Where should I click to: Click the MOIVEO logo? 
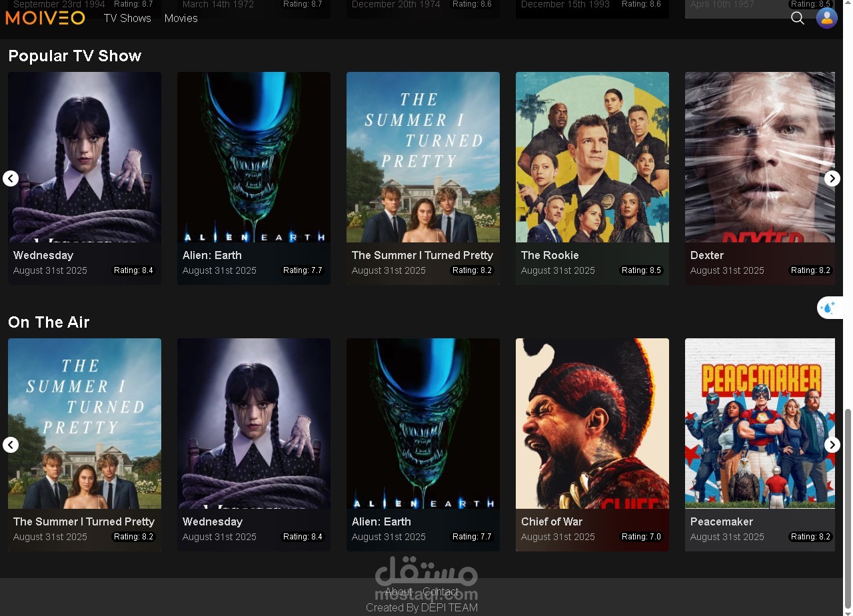pyautogui.click(x=45, y=18)
